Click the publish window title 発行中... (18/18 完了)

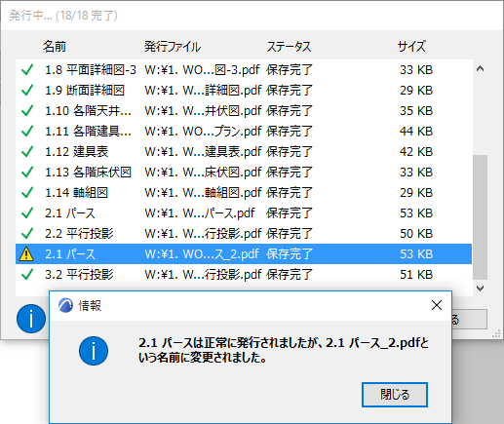[63, 16]
